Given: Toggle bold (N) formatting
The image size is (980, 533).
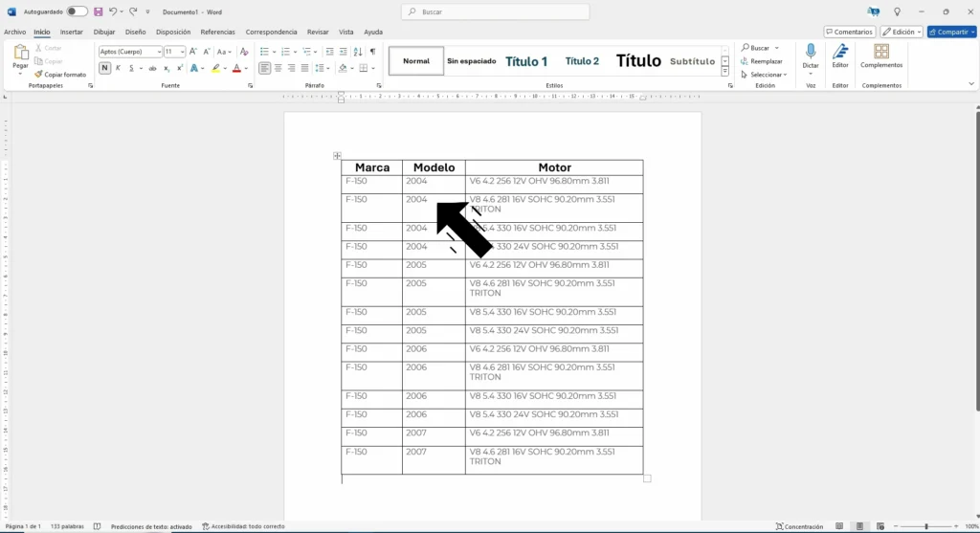Looking at the screenshot, I should pyautogui.click(x=104, y=68).
